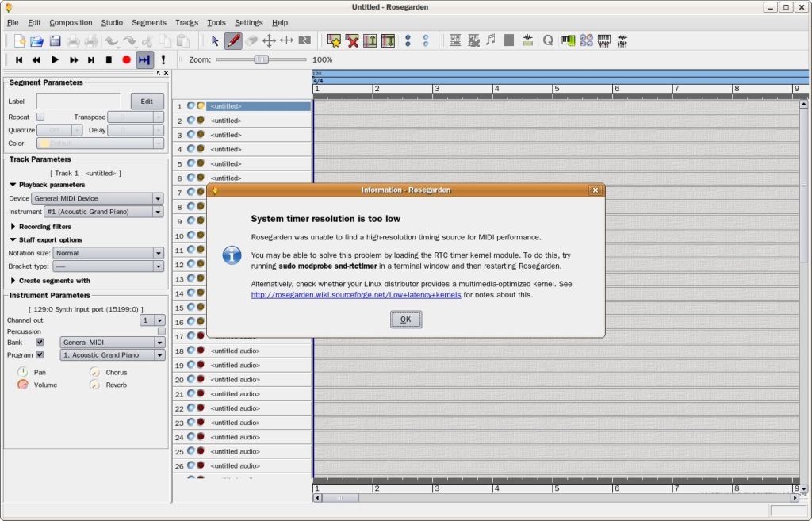Toggle the Percussion checkbox
This screenshot has height=521, width=812.
pos(162,331)
